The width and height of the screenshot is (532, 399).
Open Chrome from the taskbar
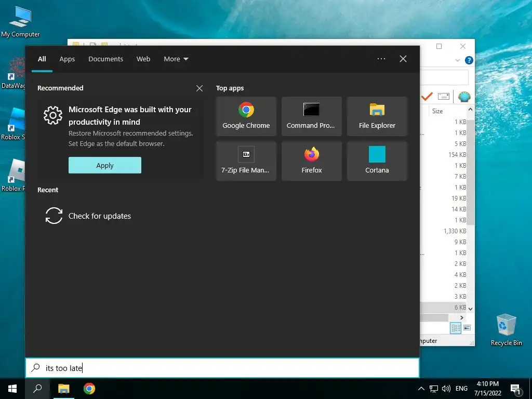[x=89, y=389]
